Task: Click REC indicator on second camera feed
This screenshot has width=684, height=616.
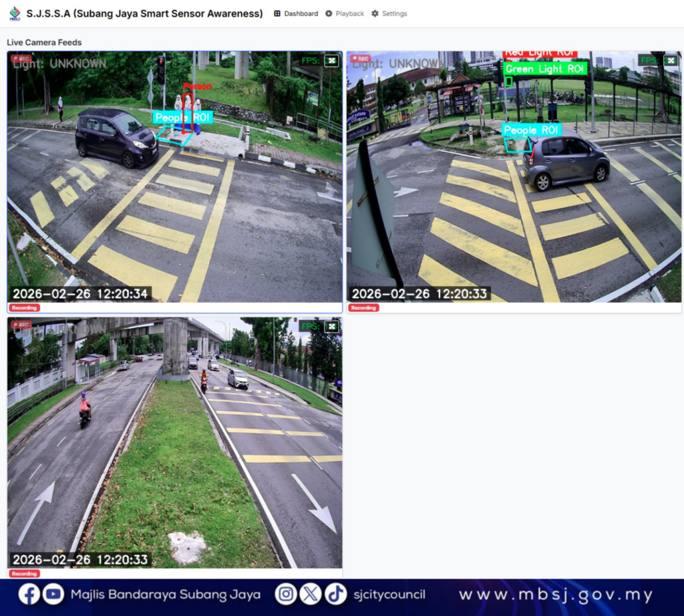Action: 361,59
